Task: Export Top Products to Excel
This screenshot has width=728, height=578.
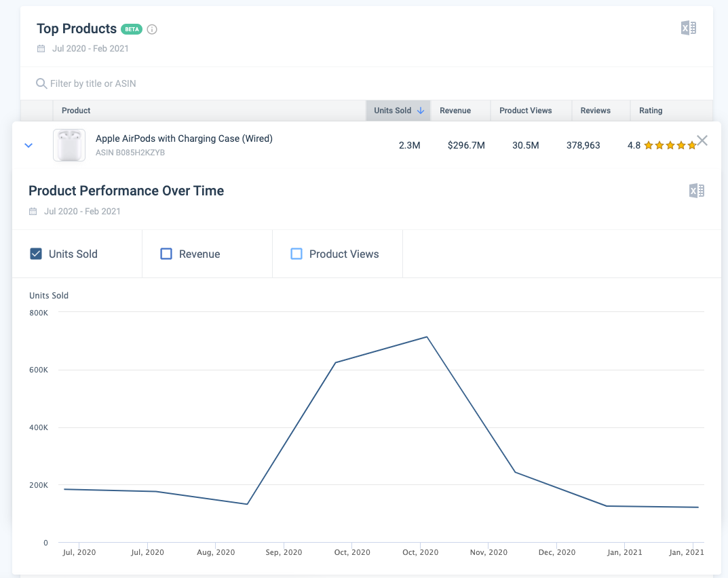Action: click(x=689, y=28)
